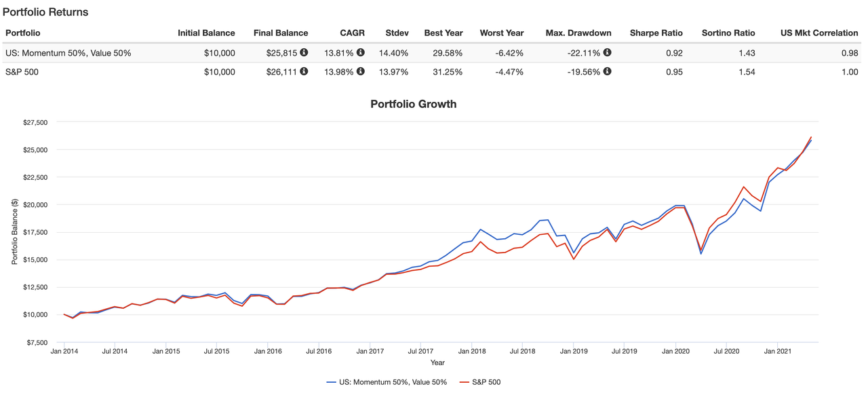The width and height of the screenshot is (868, 393).
Task: Select the US: Momentum 50%, Value 50% row name
Action: click(68, 53)
